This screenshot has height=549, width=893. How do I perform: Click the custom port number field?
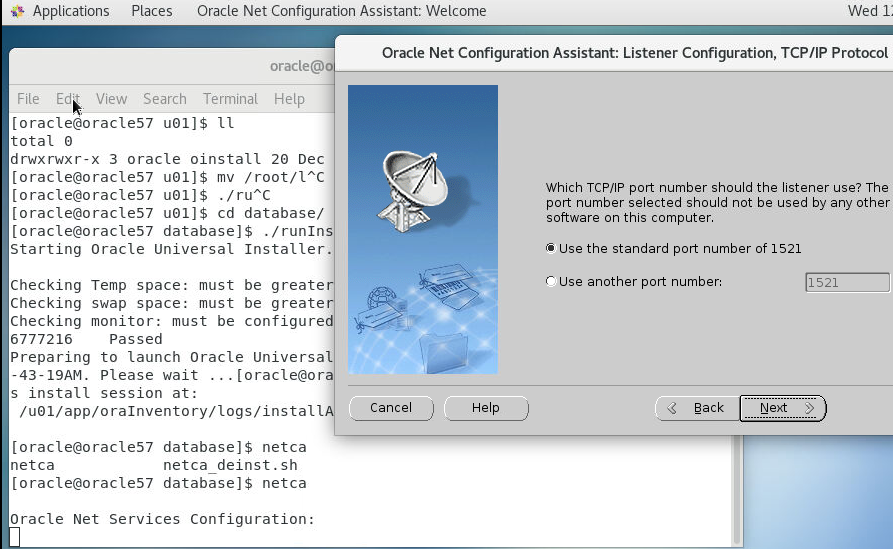click(847, 282)
